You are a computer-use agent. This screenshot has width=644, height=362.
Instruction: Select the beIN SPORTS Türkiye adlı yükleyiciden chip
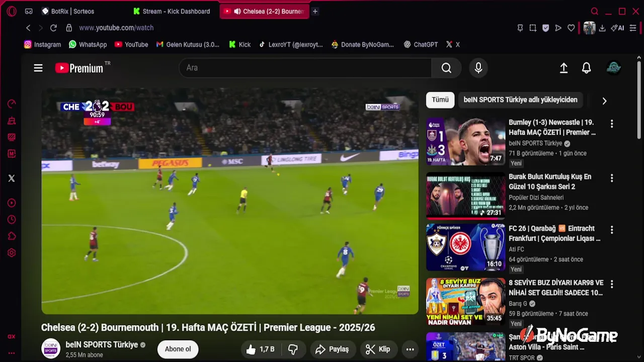[520, 100]
